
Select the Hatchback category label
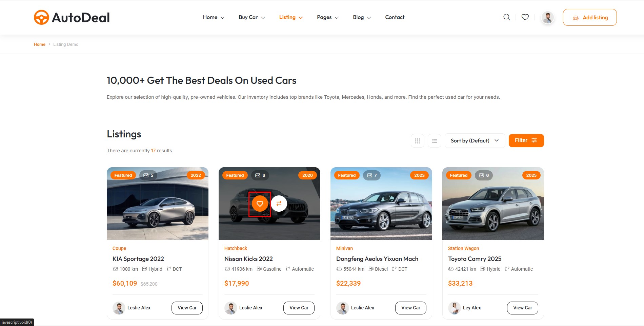pyautogui.click(x=236, y=249)
